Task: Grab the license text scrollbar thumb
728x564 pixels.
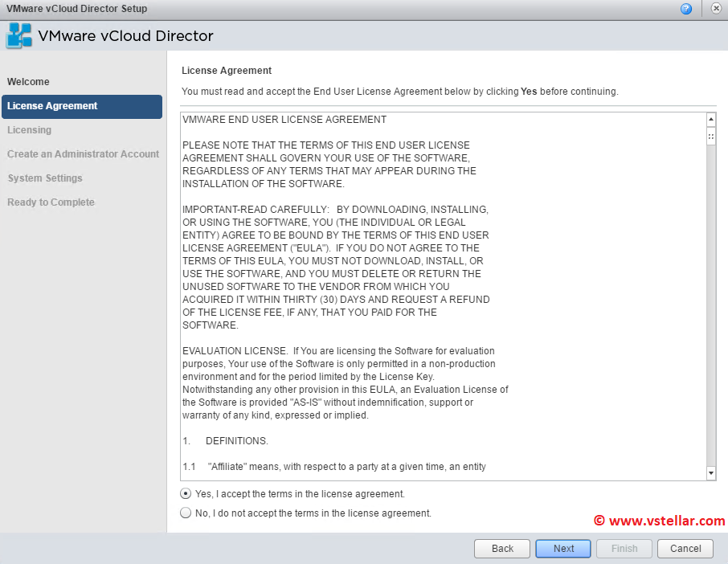Action: [x=710, y=137]
